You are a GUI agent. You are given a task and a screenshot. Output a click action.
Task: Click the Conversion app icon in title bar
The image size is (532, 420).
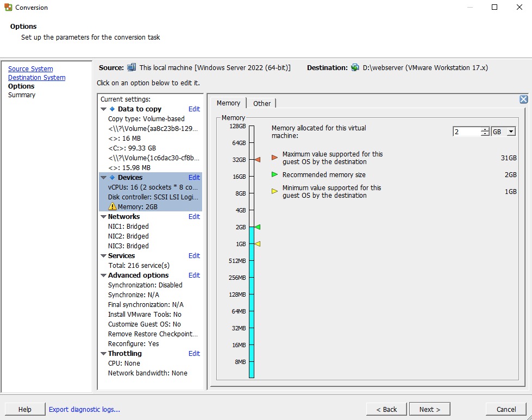pos(8,7)
